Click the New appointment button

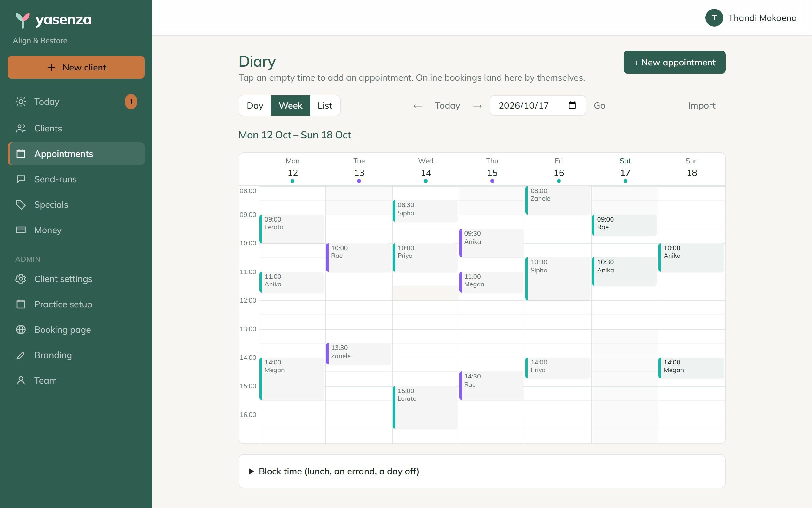tap(674, 62)
